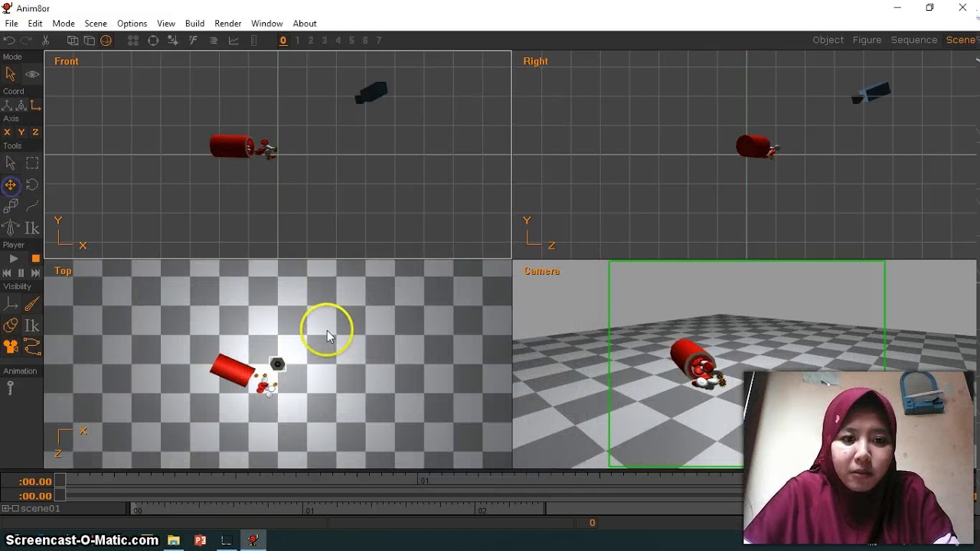Open the Build menu
Viewport: 980px width, 551px height.
point(194,24)
